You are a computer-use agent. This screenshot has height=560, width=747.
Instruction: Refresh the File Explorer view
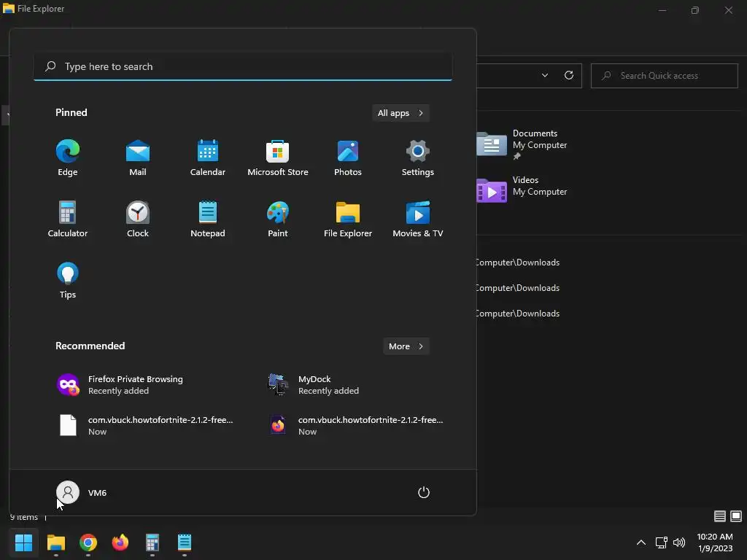(x=569, y=75)
